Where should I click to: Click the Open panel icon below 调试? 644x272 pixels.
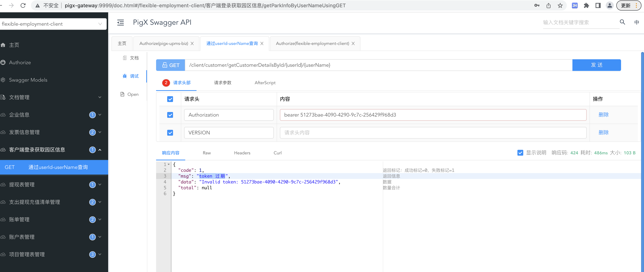point(122,94)
